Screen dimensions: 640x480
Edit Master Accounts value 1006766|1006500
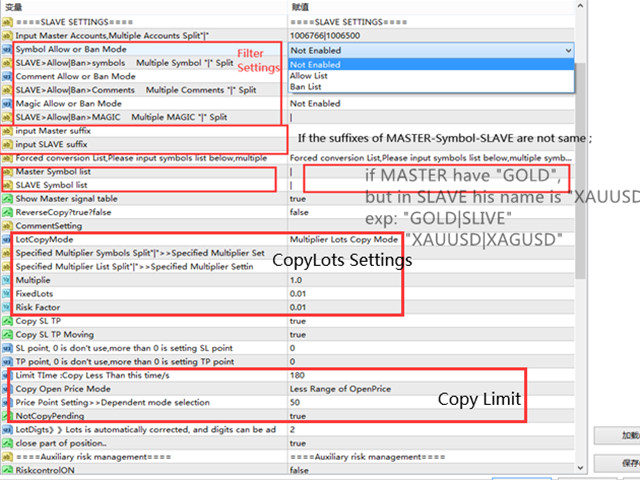(325, 36)
